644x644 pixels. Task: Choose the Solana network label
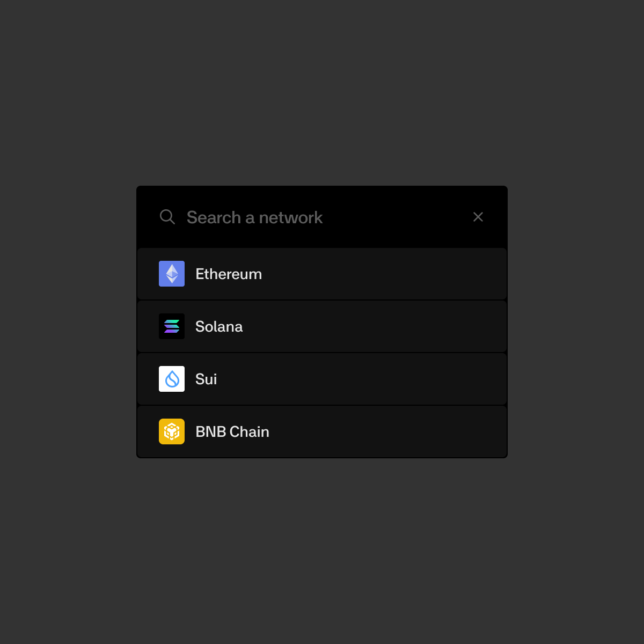(219, 326)
